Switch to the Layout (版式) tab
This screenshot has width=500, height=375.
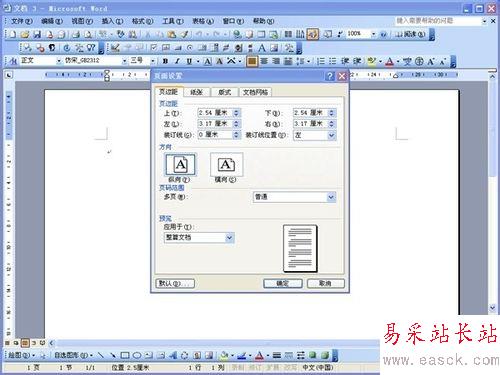click(225, 92)
